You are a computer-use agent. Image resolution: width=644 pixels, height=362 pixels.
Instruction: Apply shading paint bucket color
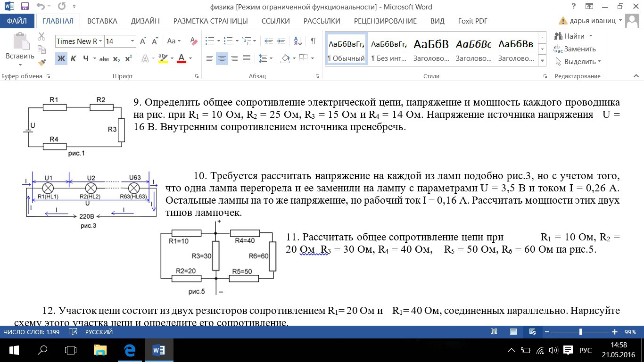(x=284, y=59)
